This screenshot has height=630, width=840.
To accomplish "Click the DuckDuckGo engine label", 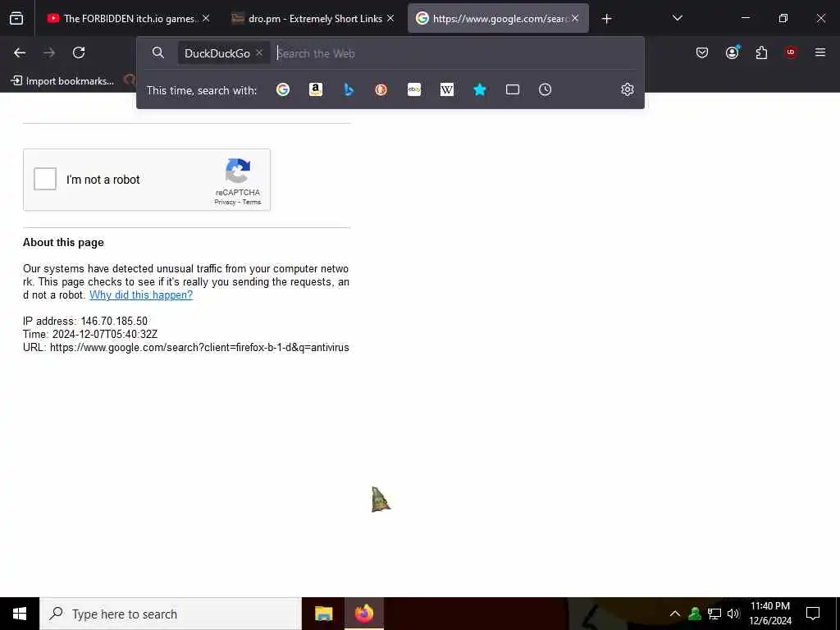I will [217, 53].
